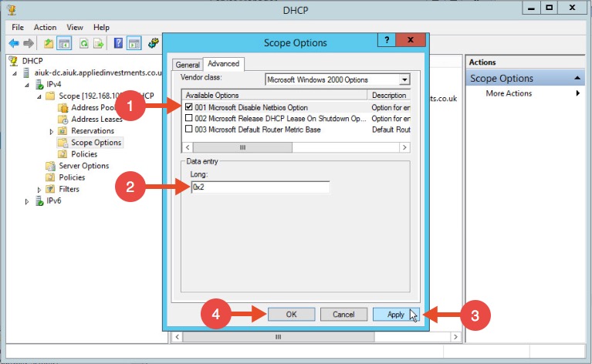Open the blue Help toolbar icon
Image resolution: width=592 pixels, height=364 pixels.
[x=120, y=43]
